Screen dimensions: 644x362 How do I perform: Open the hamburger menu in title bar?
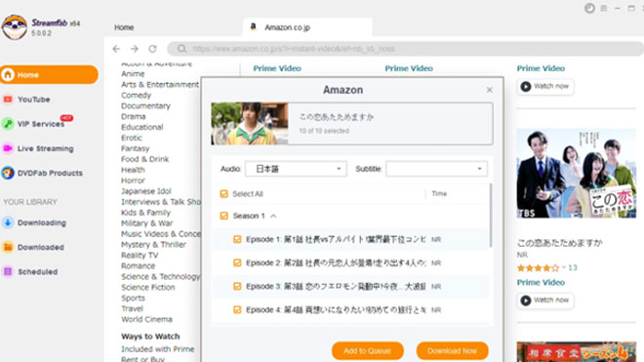(604, 8)
